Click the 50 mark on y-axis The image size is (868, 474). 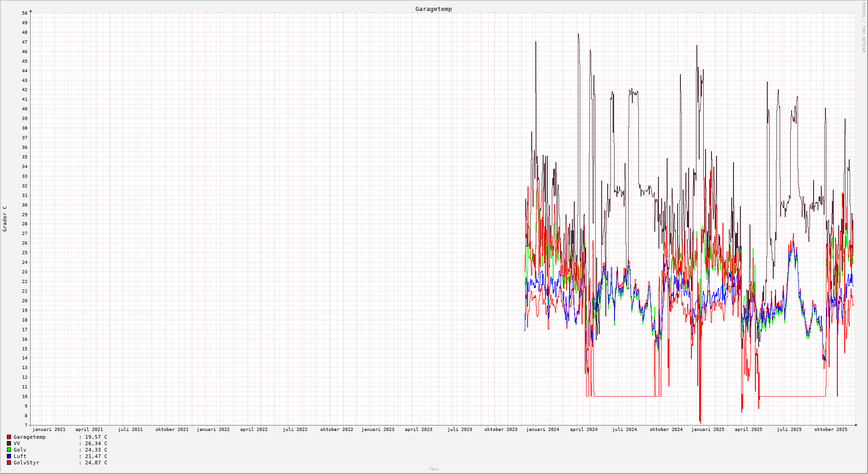[x=24, y=13]
